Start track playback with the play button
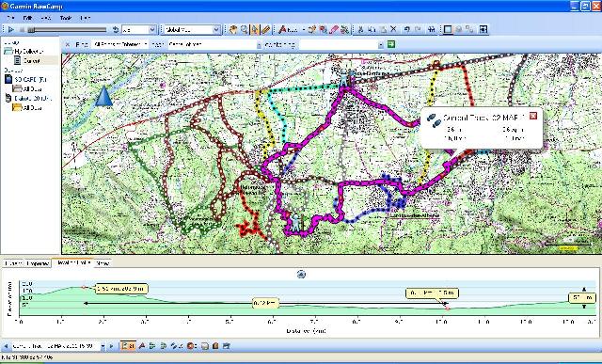 pyautogui.click(x=10, y=29)
